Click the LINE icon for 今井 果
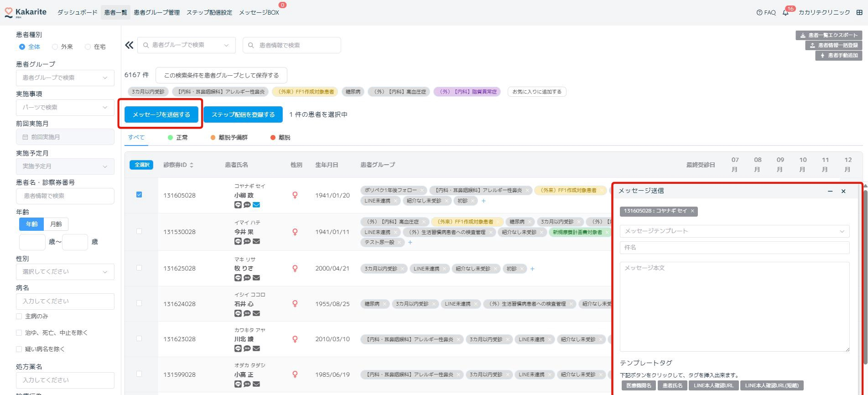Screen dimensions: 868x395 238,241
